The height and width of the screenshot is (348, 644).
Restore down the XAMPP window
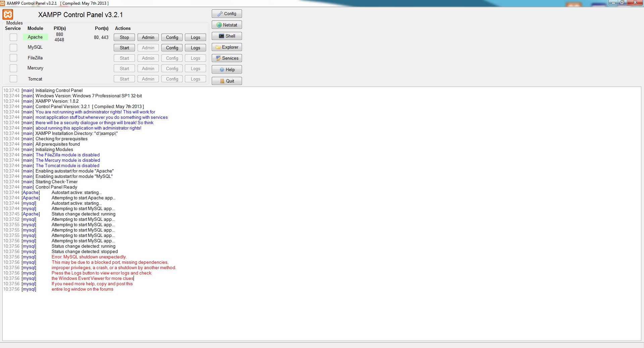coord(622,3)
